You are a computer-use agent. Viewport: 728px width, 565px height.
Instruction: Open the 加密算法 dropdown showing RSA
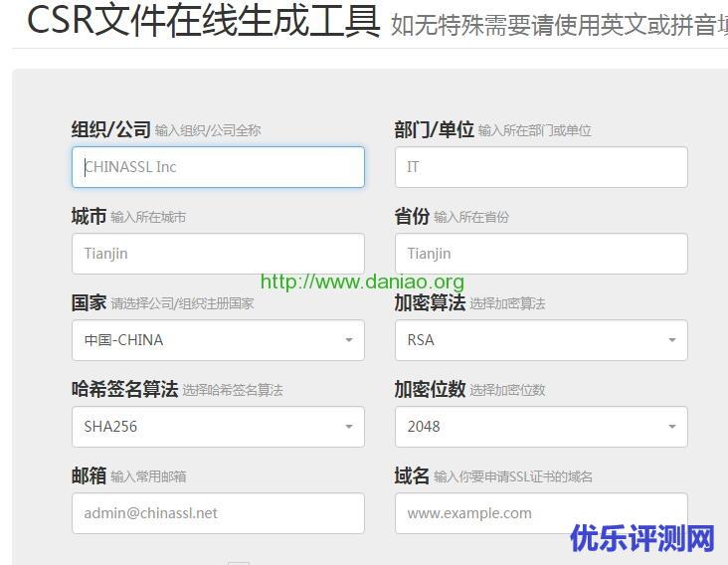[x=541, y=340]
